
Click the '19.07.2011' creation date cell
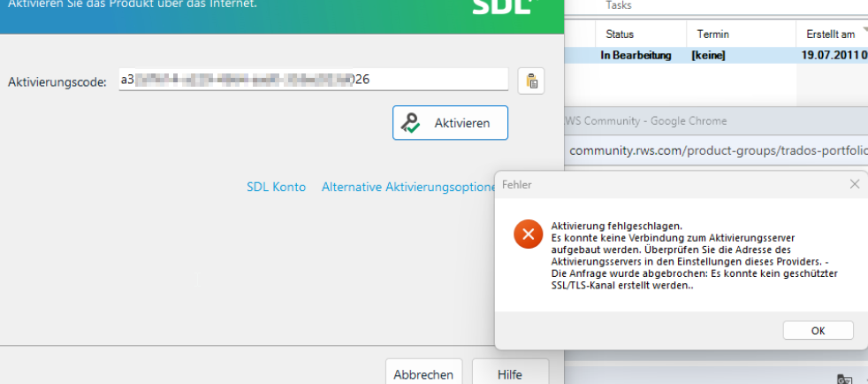tap(834, 56)
